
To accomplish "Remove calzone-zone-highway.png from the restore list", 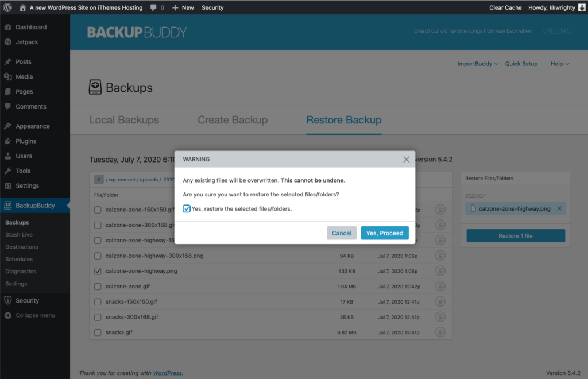I will pyautogui.click(x=559, y=208).
